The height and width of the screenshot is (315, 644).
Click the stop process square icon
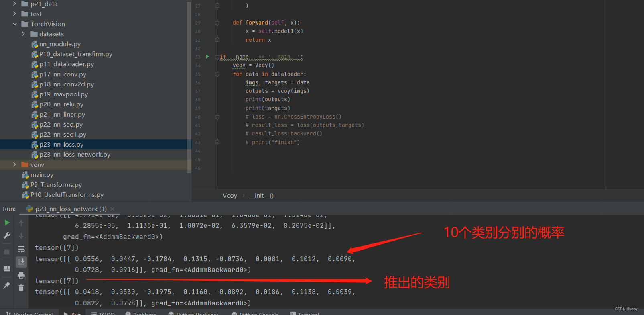(x=7, y=252)
